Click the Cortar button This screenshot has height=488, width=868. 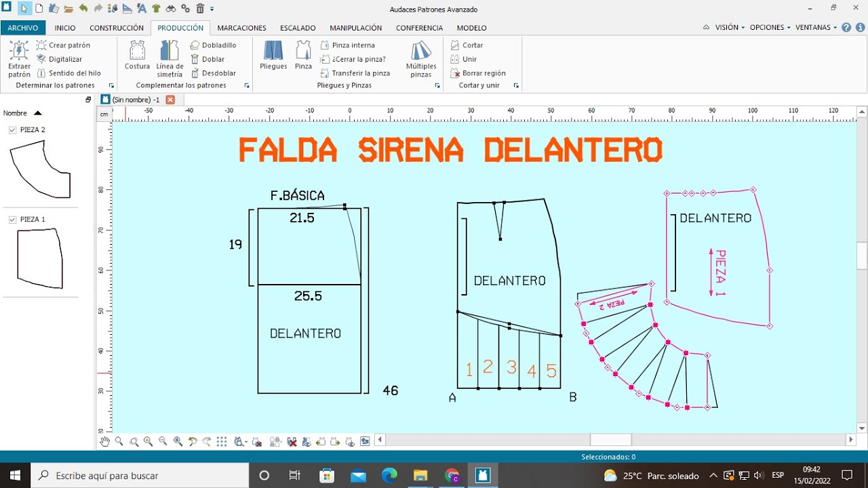pos(467,45)
